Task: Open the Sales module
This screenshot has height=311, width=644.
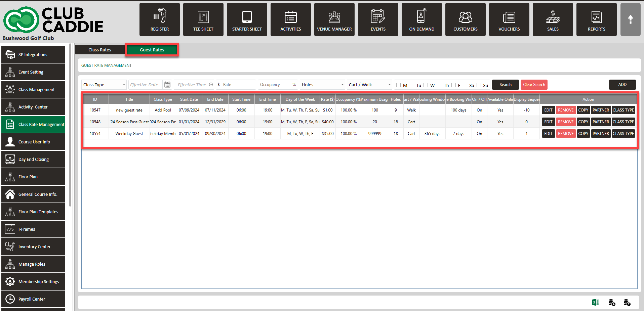Action: click(553, 19)
